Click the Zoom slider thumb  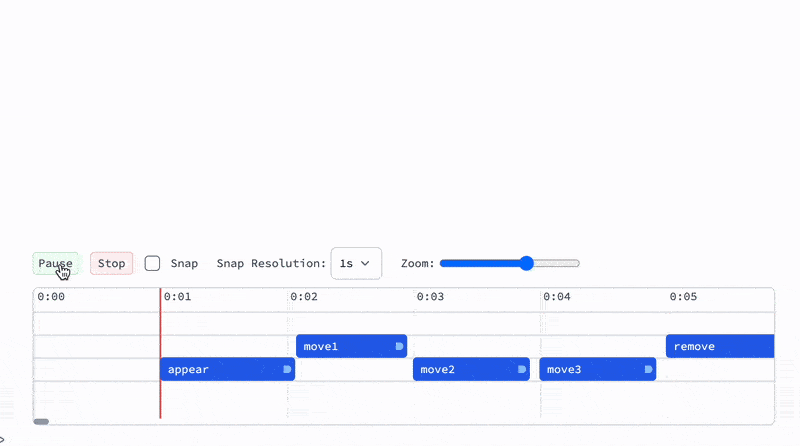(526, 263)
